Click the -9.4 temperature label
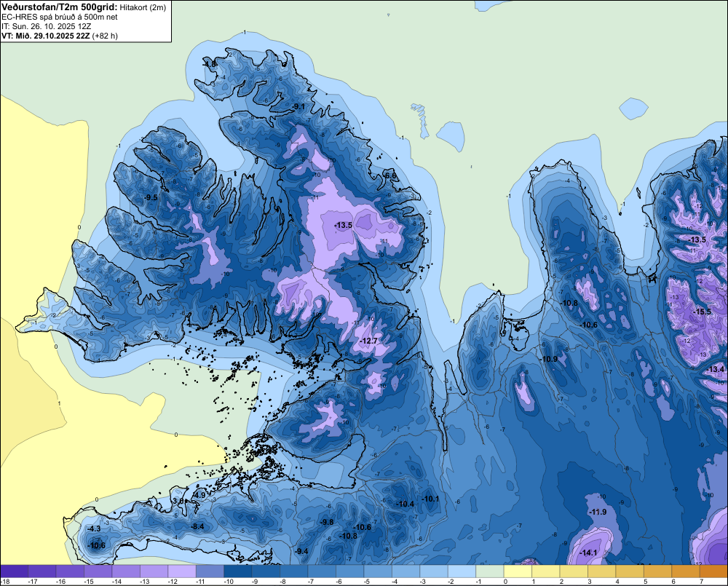Image resolution: width=728 pixels, height=586 pixels. tap(301, 551)
